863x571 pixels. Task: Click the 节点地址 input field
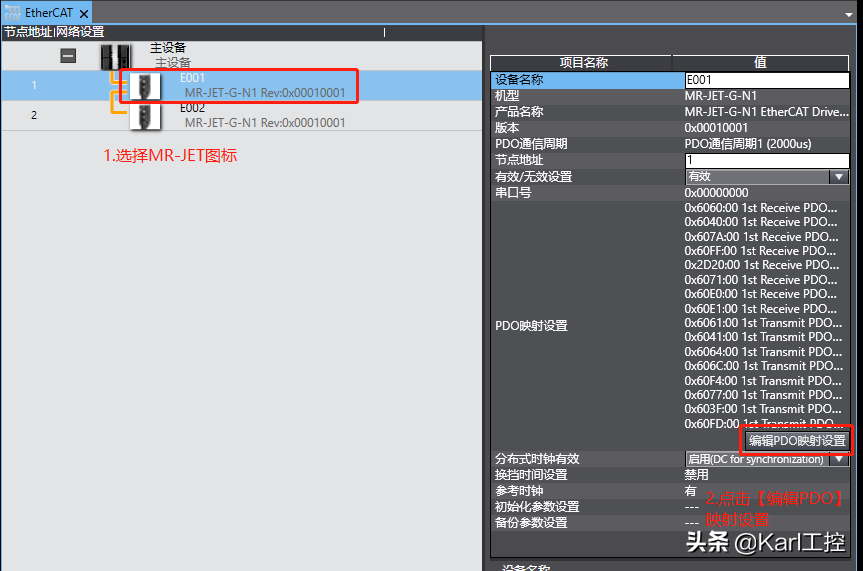766,160
